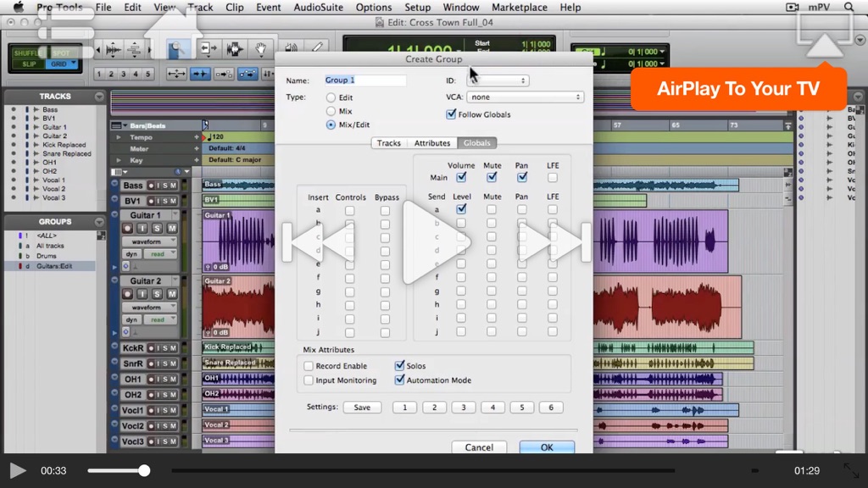Select zoom preset 5 button
The height and width of the screenshot is (488, 868).
click(147, 74)
